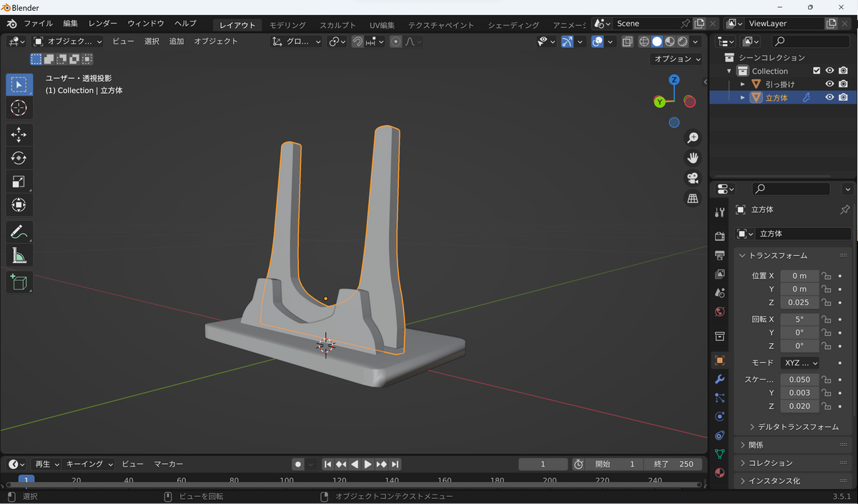Open the transform orientation グロ... dropdown
858x504 pixels.
tap(297, 41)
